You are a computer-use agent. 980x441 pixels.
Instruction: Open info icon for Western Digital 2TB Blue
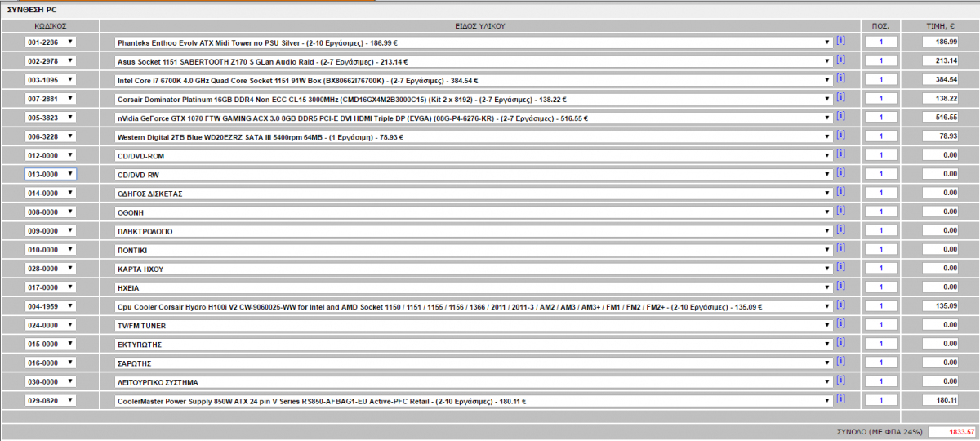tap(840, 135)
